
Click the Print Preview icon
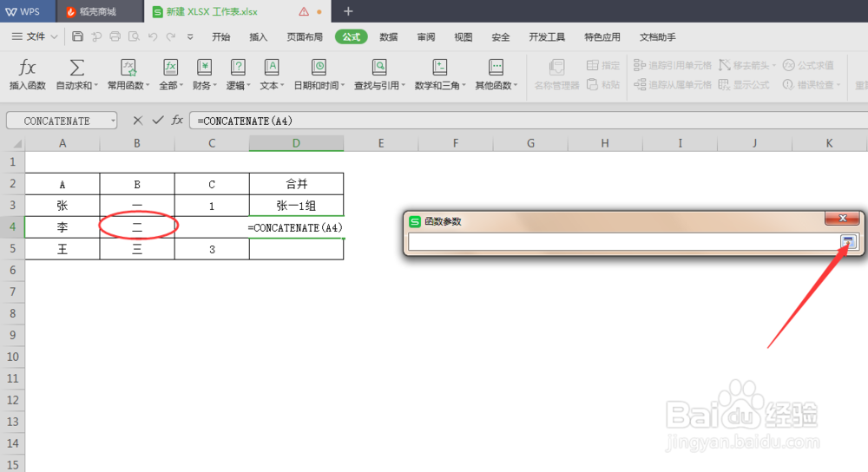(x=134, y=36)
